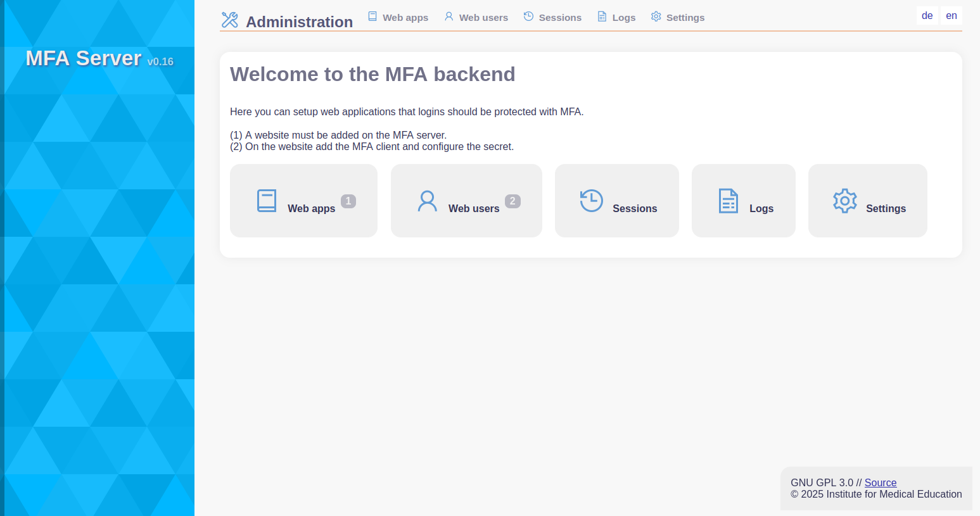Click the 'GNU GPL 3.0' footer text
Image resolution: width=980 pixels, height=516 pixels.
coord(822,482)
